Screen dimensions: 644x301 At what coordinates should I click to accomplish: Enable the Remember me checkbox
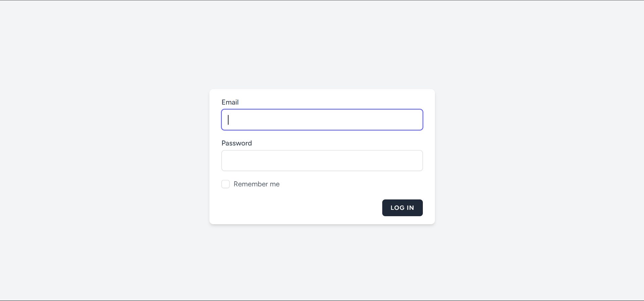(x=226, y=184)
